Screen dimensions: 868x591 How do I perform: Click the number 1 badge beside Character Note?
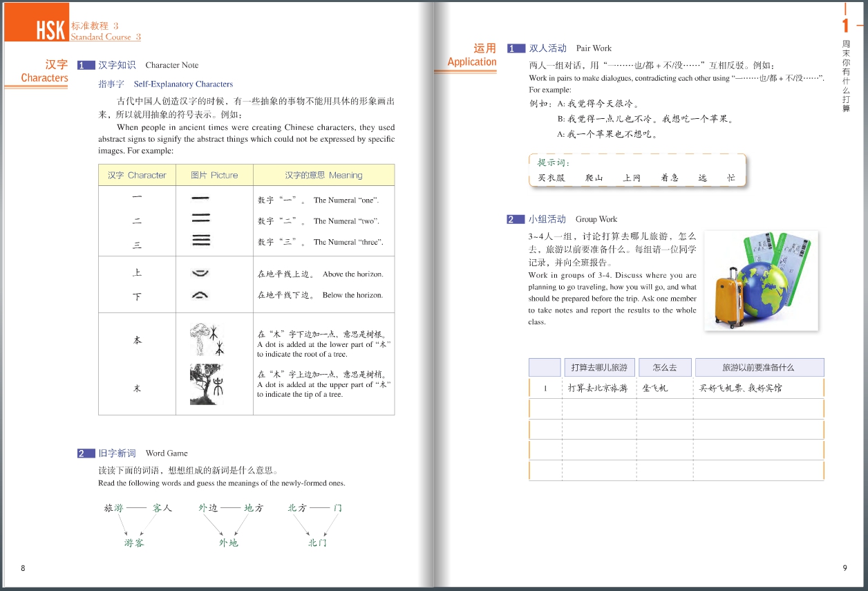click(x=86, y=65)
